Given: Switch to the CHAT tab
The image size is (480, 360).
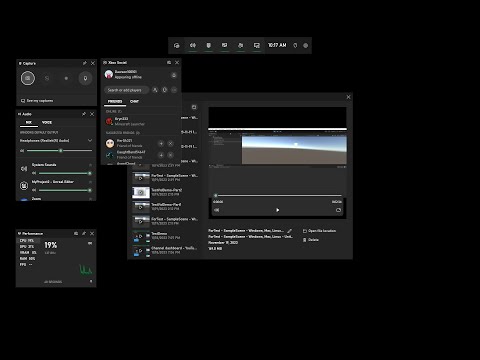Looking at the screenshot, I should pos(134,101).
